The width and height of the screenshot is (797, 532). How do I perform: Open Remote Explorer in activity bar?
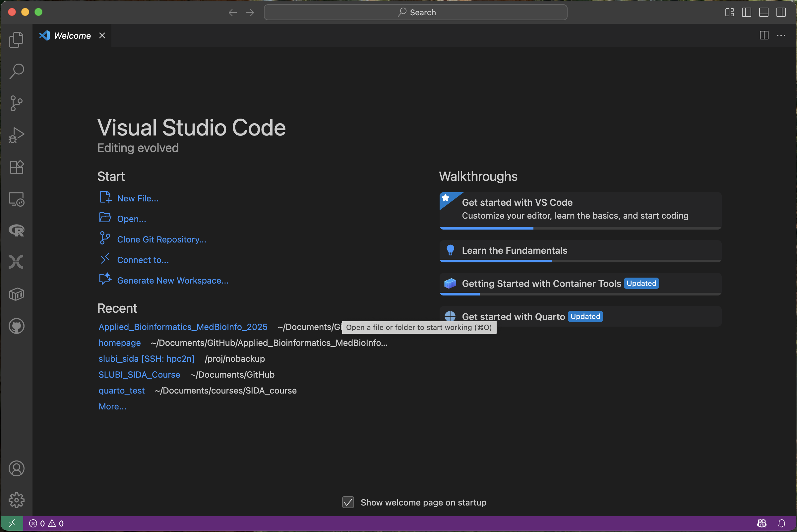(x=16, y=199)
